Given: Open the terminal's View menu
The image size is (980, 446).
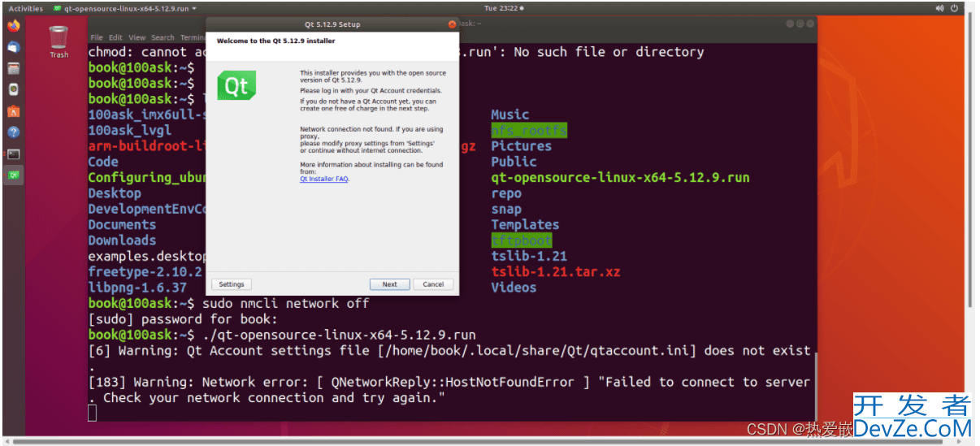Looking at the screenshot, I should pos(137,37).
